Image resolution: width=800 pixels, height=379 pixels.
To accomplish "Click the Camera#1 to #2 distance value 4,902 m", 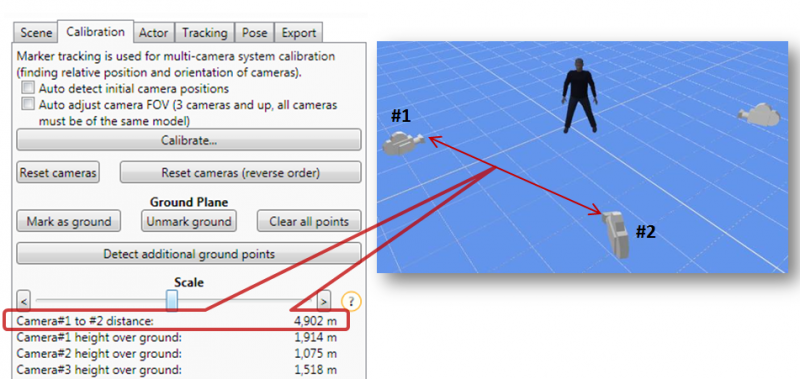I will 315,321.
